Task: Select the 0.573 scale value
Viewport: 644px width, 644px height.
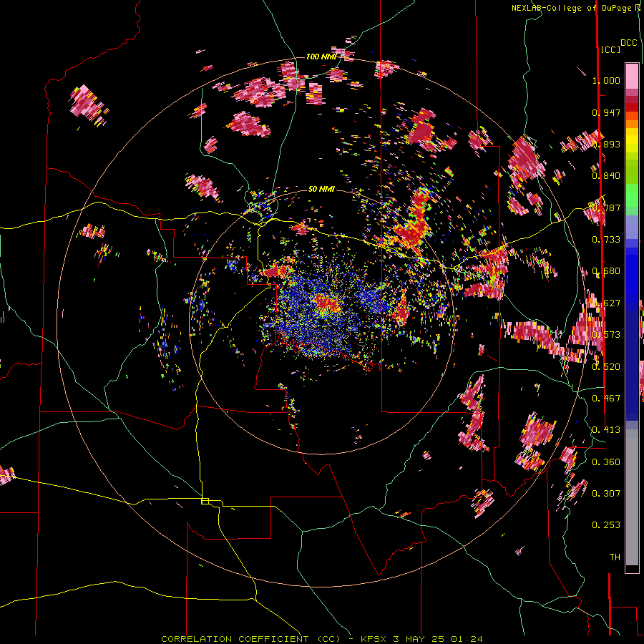Action: 606,335
